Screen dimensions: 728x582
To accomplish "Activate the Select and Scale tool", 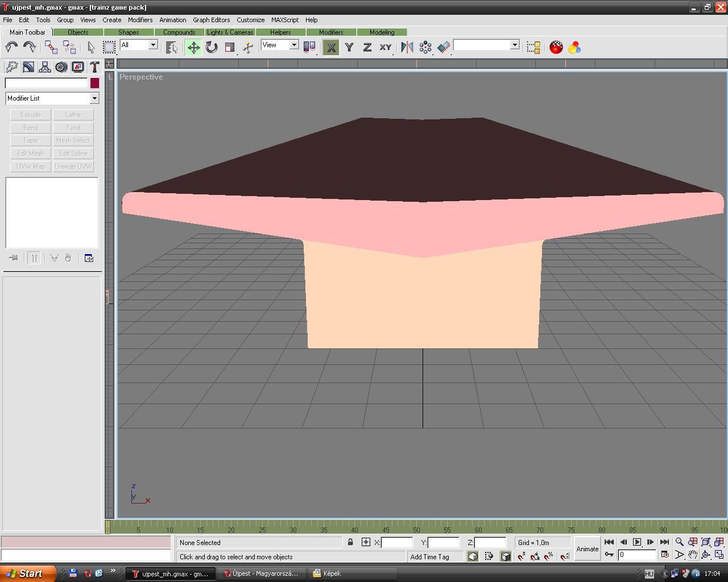I will [x=230, y=48].
